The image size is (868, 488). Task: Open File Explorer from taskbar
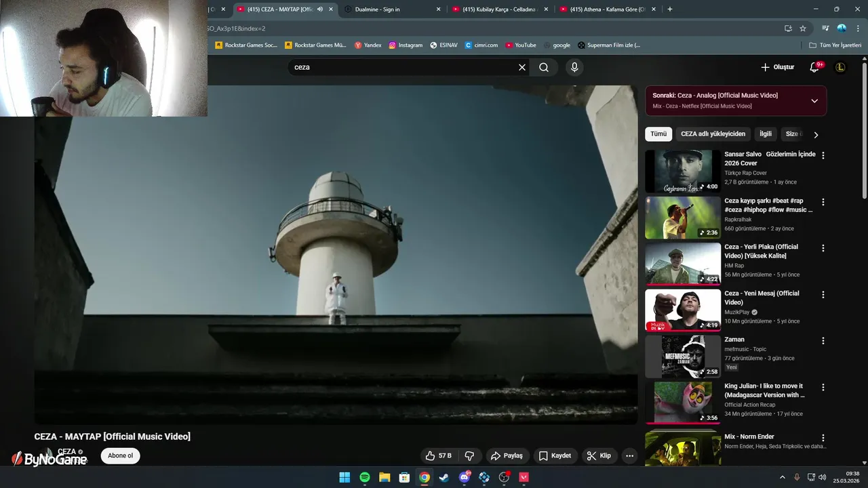tap(384, 477)
